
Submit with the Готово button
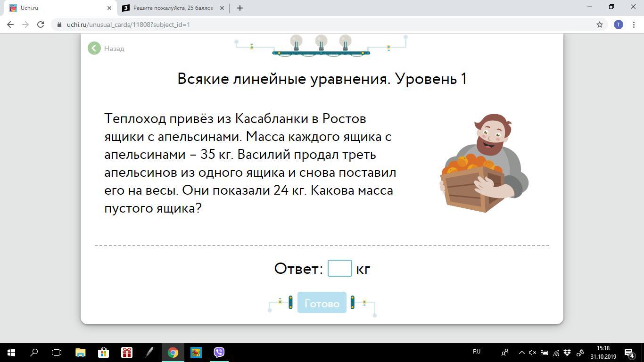(322, 303)
